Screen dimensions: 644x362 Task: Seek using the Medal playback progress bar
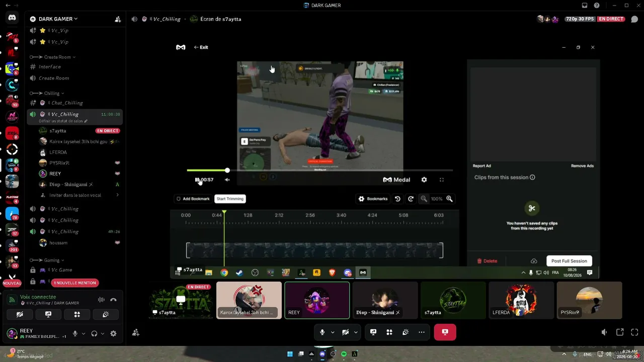pyautogui.click(x=319, y=170)
